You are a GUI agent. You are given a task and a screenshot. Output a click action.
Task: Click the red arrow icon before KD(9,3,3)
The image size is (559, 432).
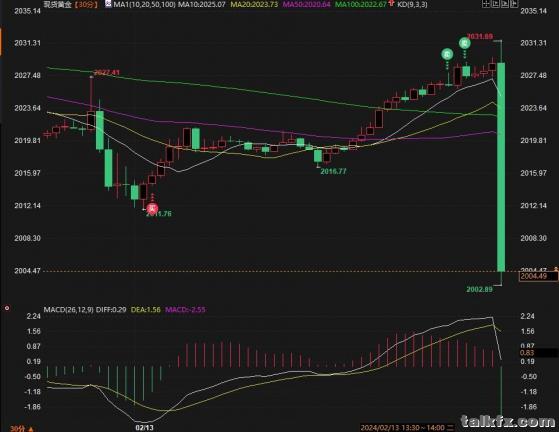[391, 4]
